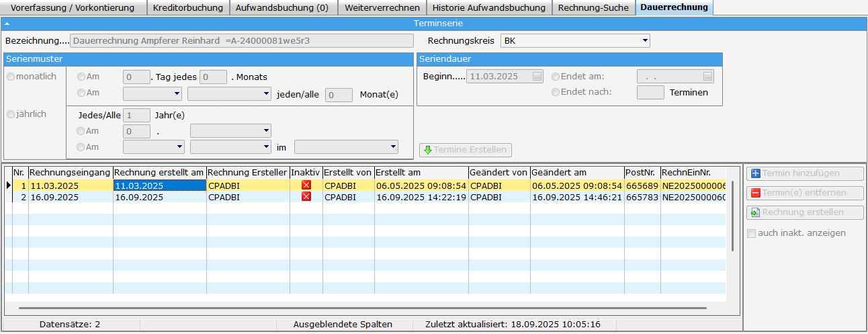The image size is (868, 334).
Task: Click the red Inaktiv X in row 1
Action: pyautogui.click(x=306, y=185)
